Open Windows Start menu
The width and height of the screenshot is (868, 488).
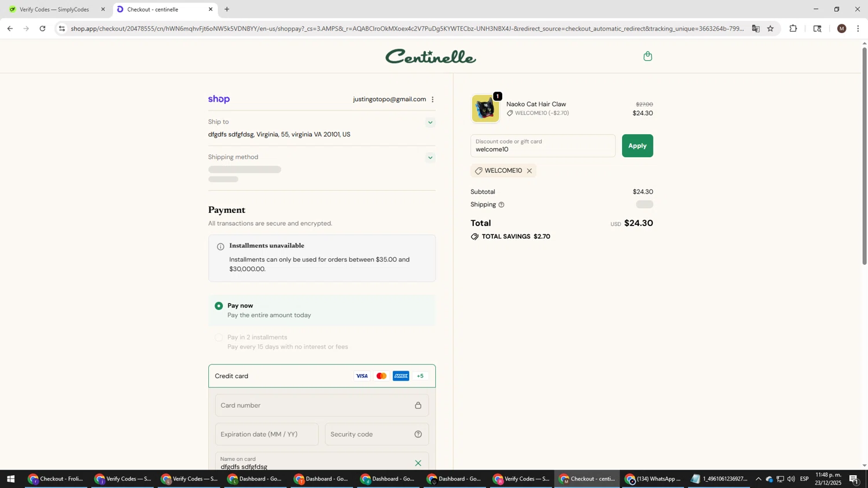click(10, 479)
